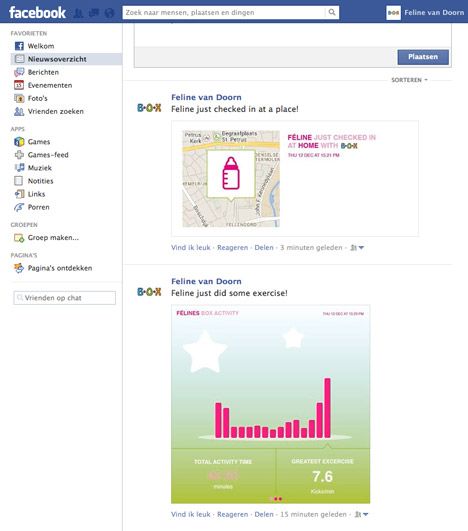Open notifications globe icon in top bar
The height and width of the screenshot is (531, 468).
(109, 13)
